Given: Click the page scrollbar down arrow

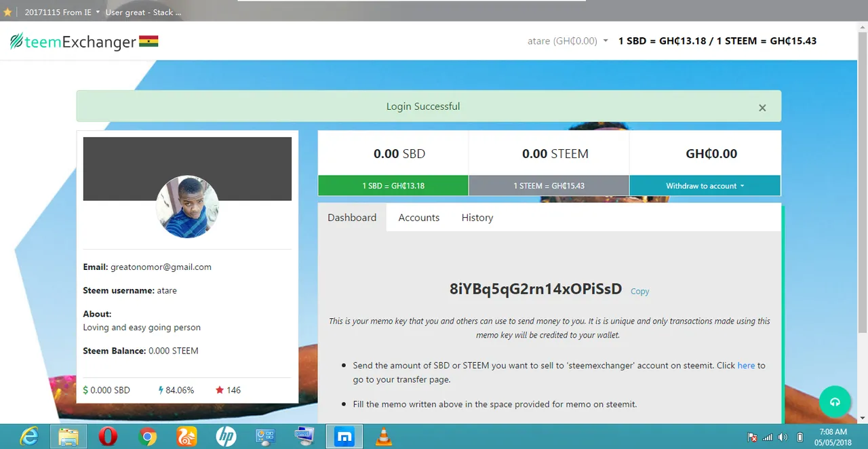Looking at the screenshot, I should 863,418.
